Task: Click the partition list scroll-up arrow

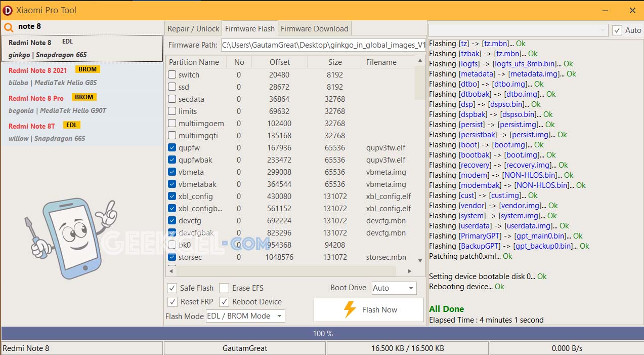Action: click(420, 60)
